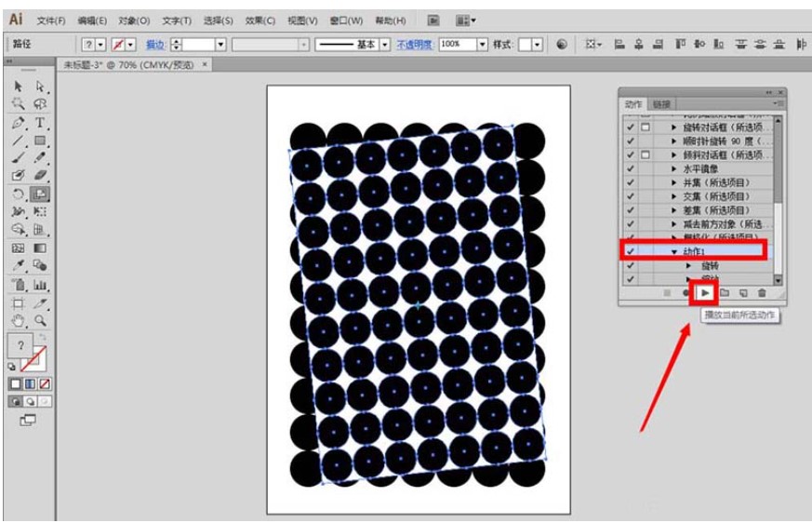Toggle the checkmark for 并集 action
The height and width of the screenshot is (523, 812).
click(x=631, y=183)
